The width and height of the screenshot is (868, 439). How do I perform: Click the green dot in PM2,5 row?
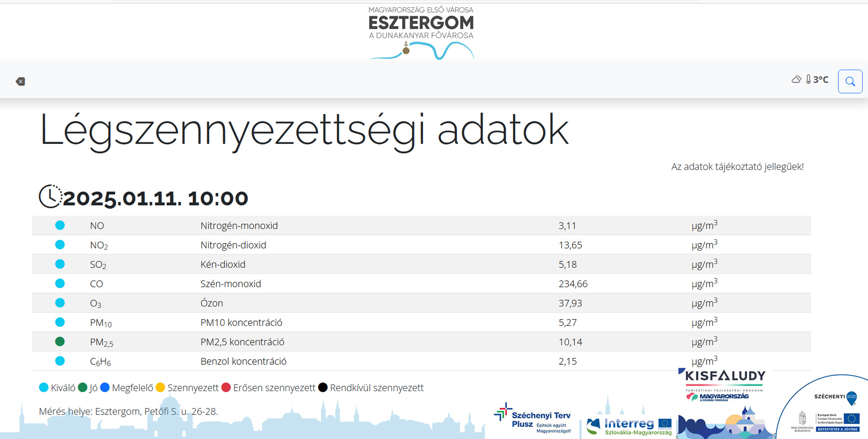tap(60, 342)
